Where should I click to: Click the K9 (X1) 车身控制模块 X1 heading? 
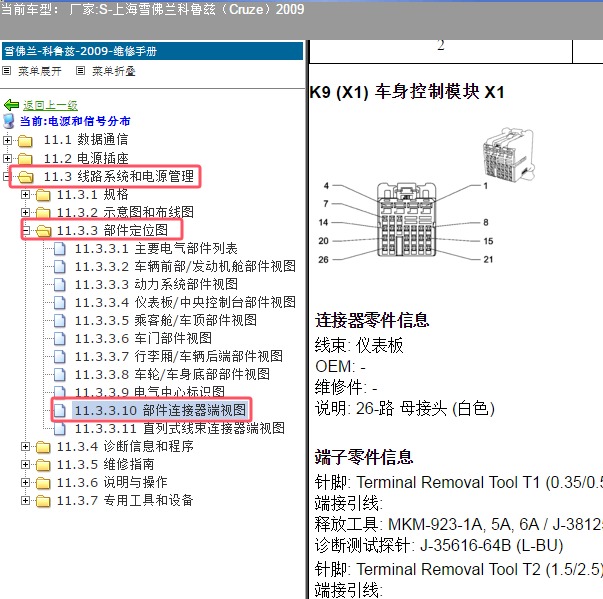point(407,92)
